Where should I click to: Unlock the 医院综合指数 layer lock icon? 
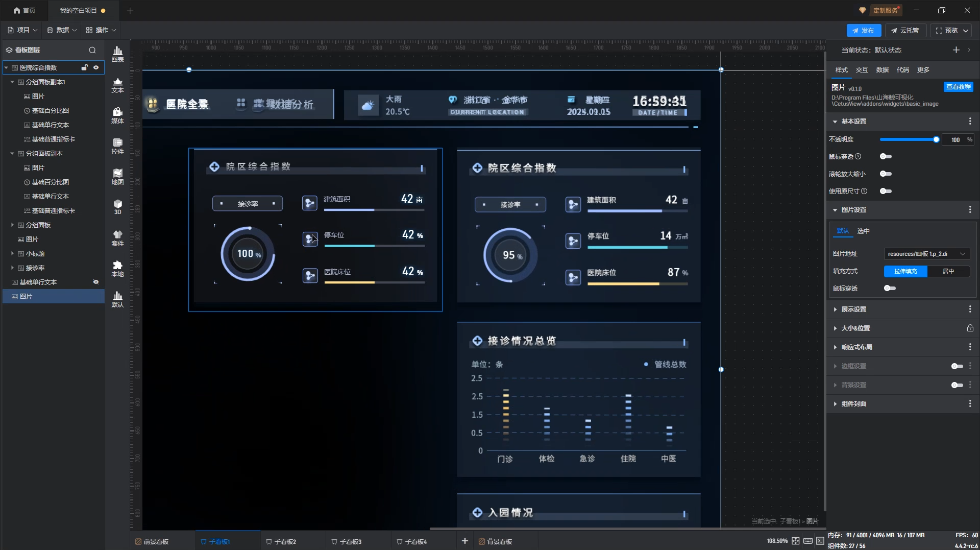click(x=85, y=67)
